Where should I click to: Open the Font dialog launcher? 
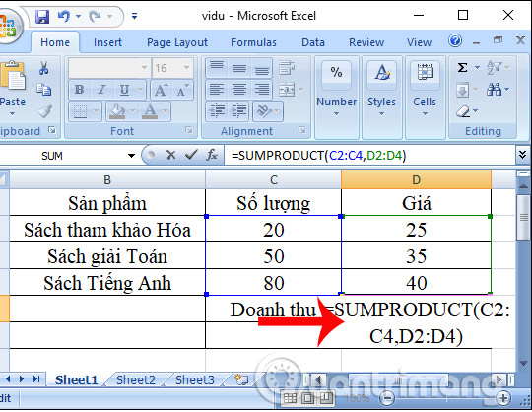(x=189, y=130)
